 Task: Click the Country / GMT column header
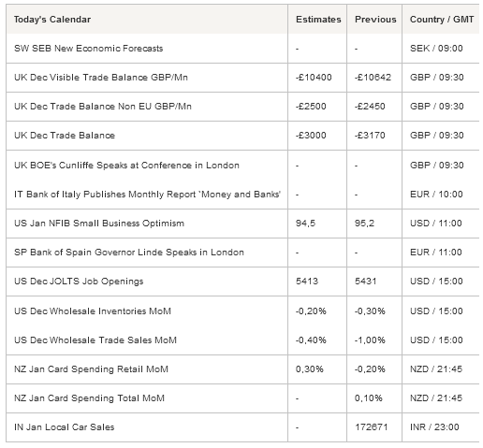(x=442, y=20)
